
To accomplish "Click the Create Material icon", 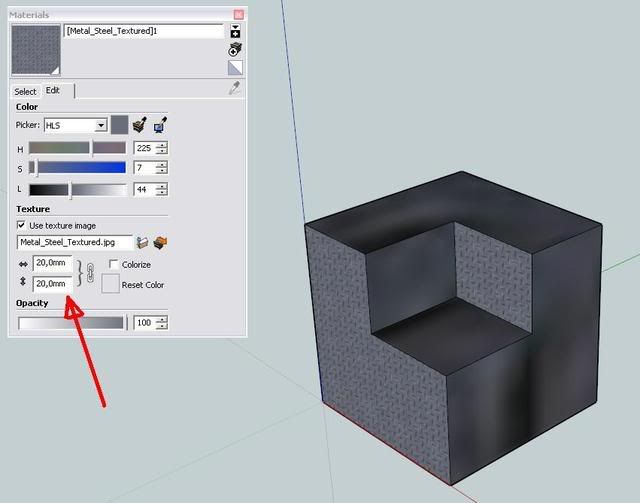I will click(235, 49).
